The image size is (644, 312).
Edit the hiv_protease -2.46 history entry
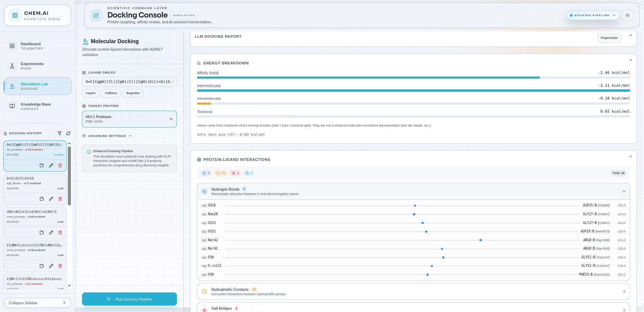[51, 165]
